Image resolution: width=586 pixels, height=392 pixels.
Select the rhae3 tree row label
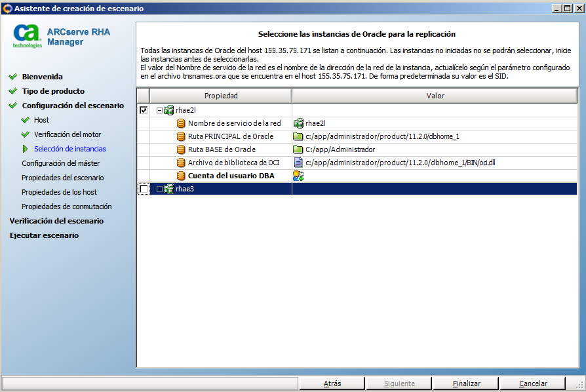pos(185,189)
